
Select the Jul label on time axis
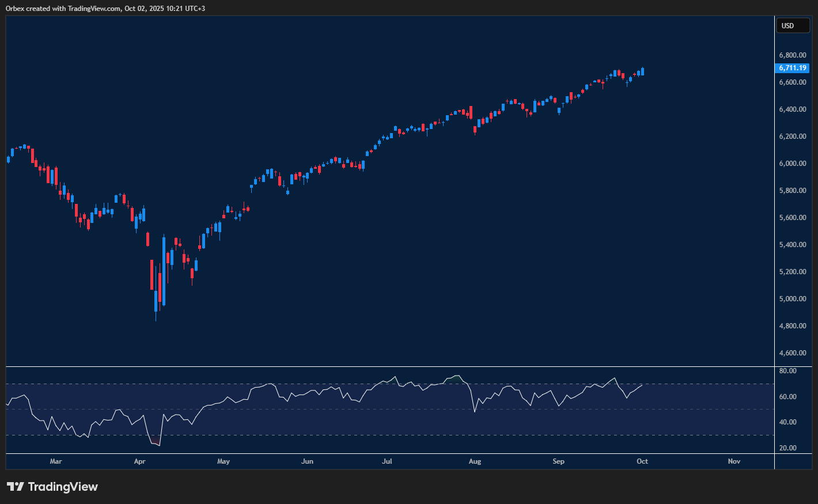click(387, 461)
